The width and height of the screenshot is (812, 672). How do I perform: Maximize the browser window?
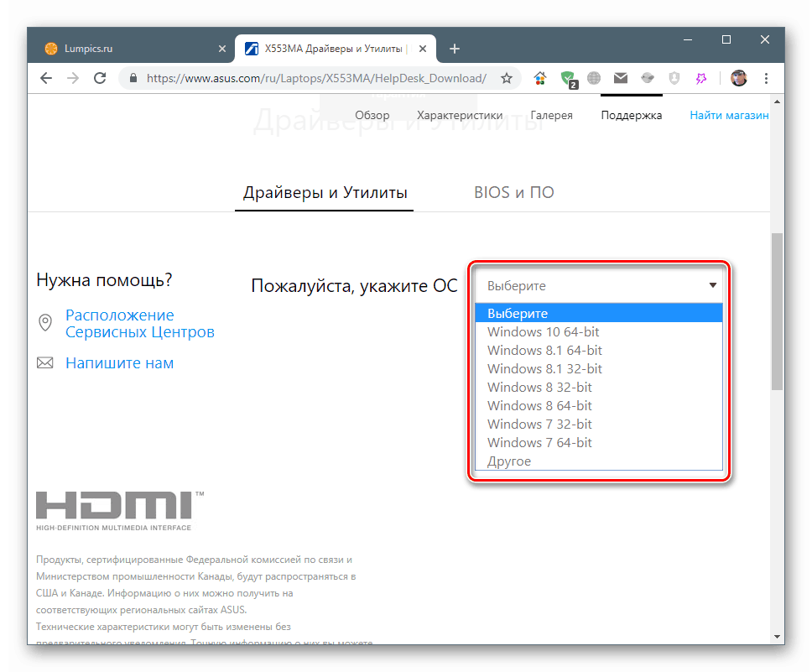tap(726, 40)
